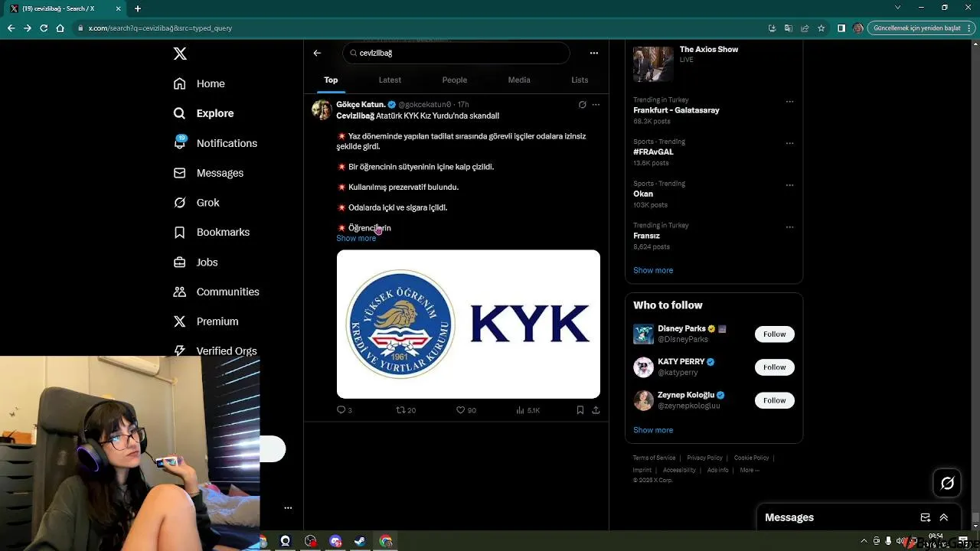Click the cevizlibağ search field

point(456,53)
